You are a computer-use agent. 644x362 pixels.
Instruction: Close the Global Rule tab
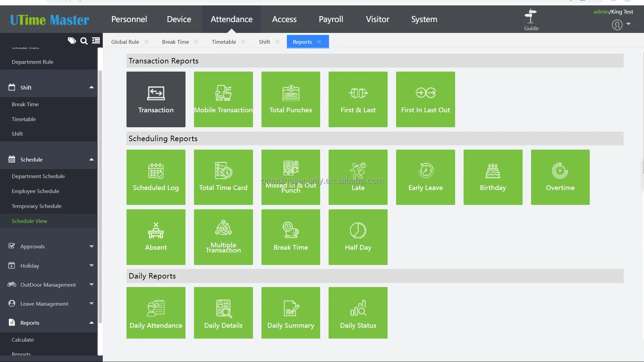pyautogui.click(x=147, y=42)
